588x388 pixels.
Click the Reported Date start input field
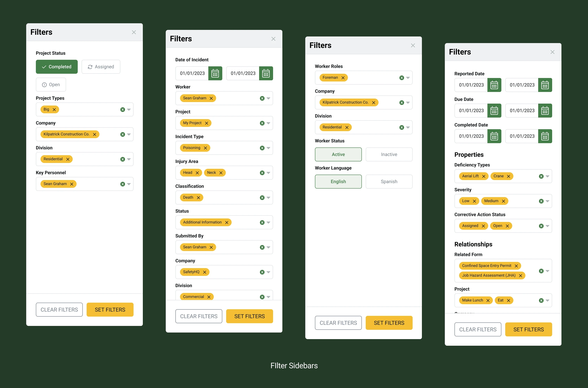pos(471,85)
